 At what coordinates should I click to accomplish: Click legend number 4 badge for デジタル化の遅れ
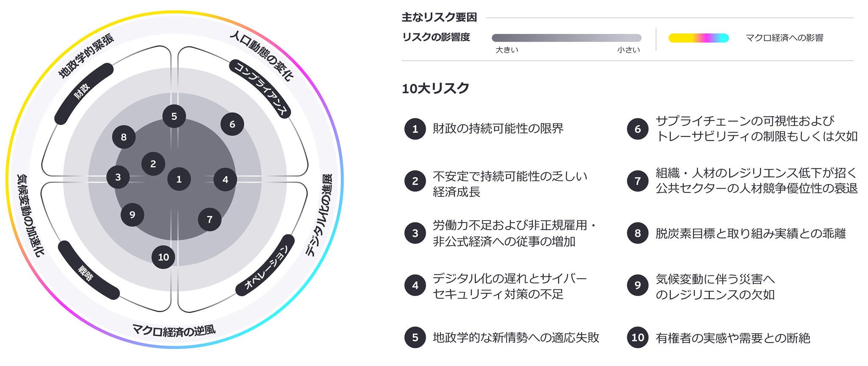[x=415, y=285]
